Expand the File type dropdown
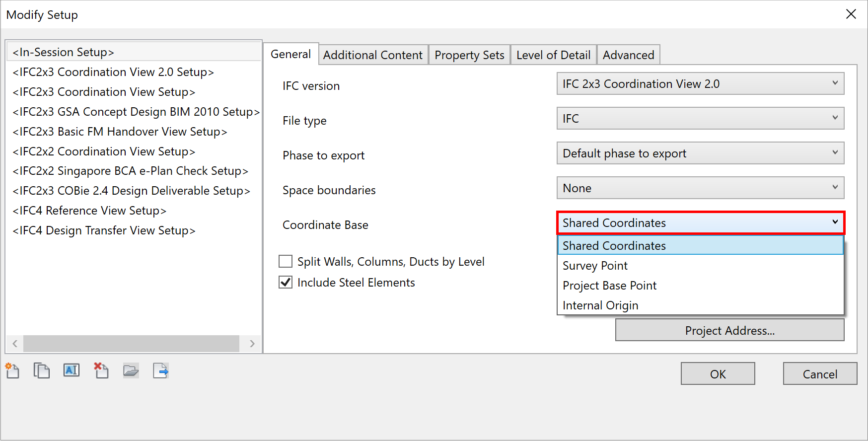 pos(700,118)
